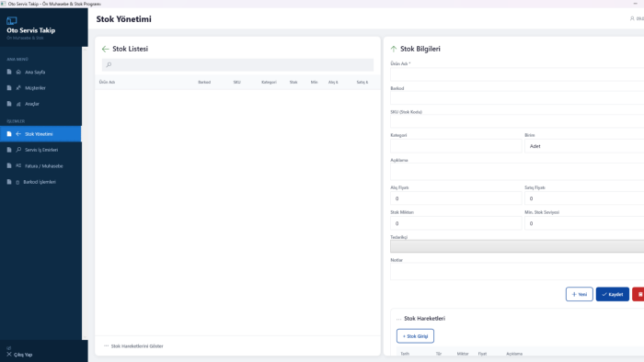Click the dots icon beside Stok Hareketleri heading
Viewport: 644px width, 362px height.
tap(398, 319)
